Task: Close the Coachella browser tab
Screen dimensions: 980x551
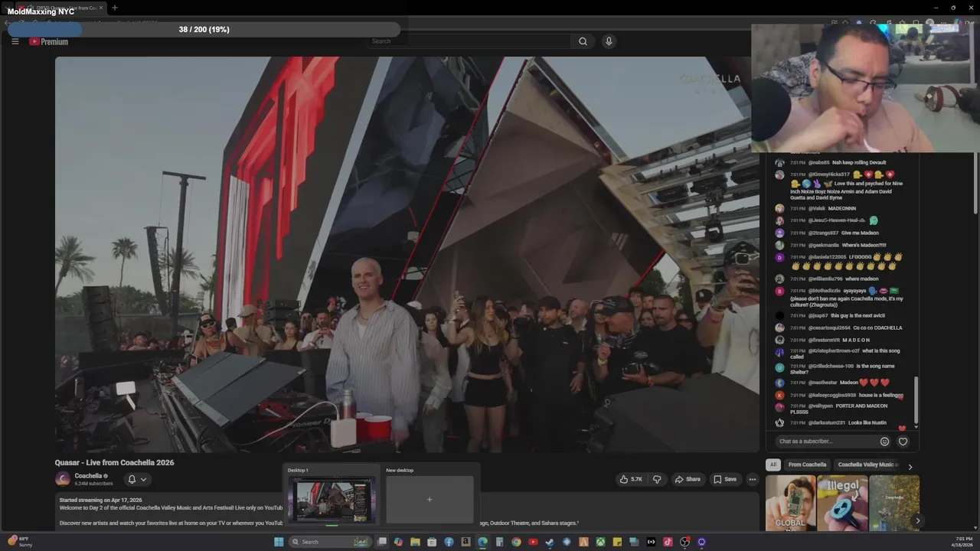Action: coord(100,8)
